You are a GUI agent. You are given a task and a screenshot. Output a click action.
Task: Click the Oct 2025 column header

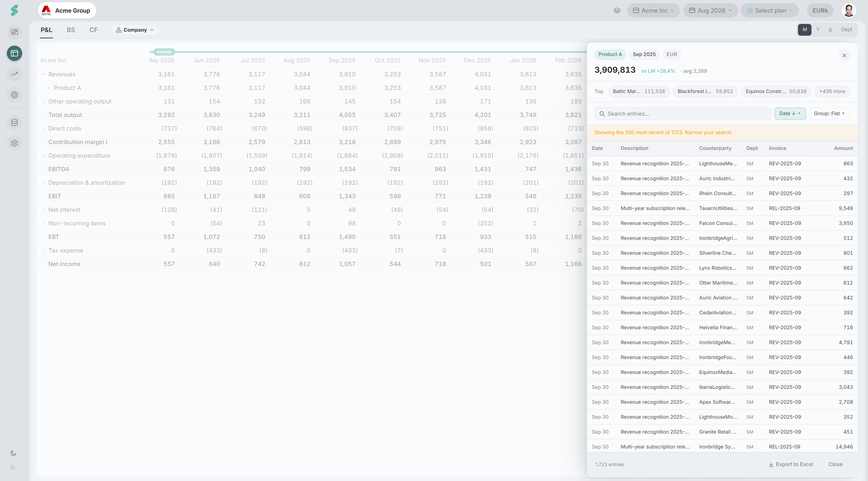click(x=387, y=61)
